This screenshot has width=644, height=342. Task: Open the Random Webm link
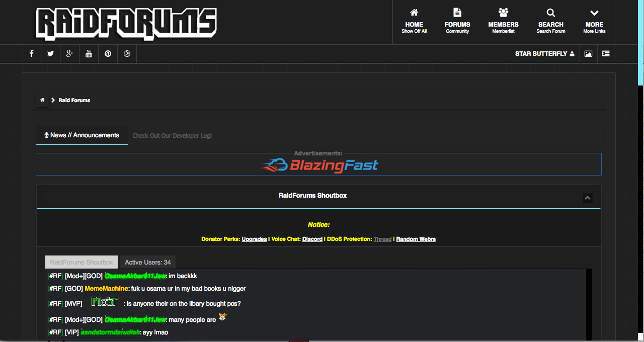(416, 239)
